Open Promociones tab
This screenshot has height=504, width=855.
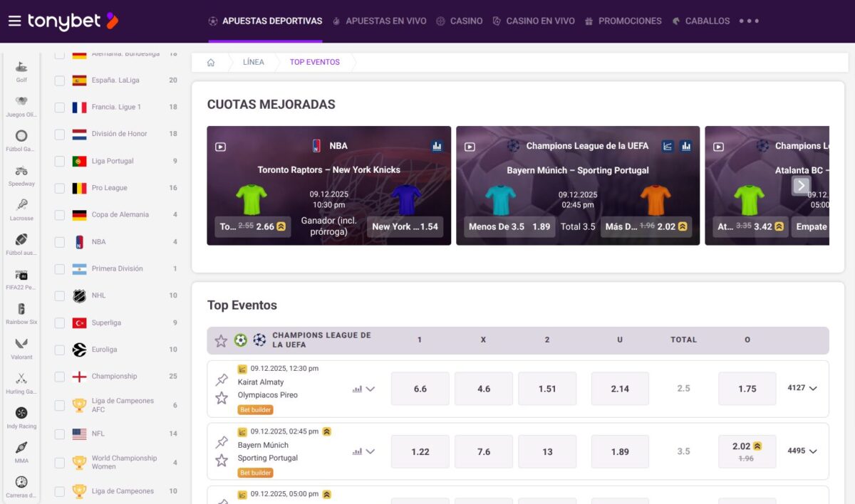click(x=623, y=21)
